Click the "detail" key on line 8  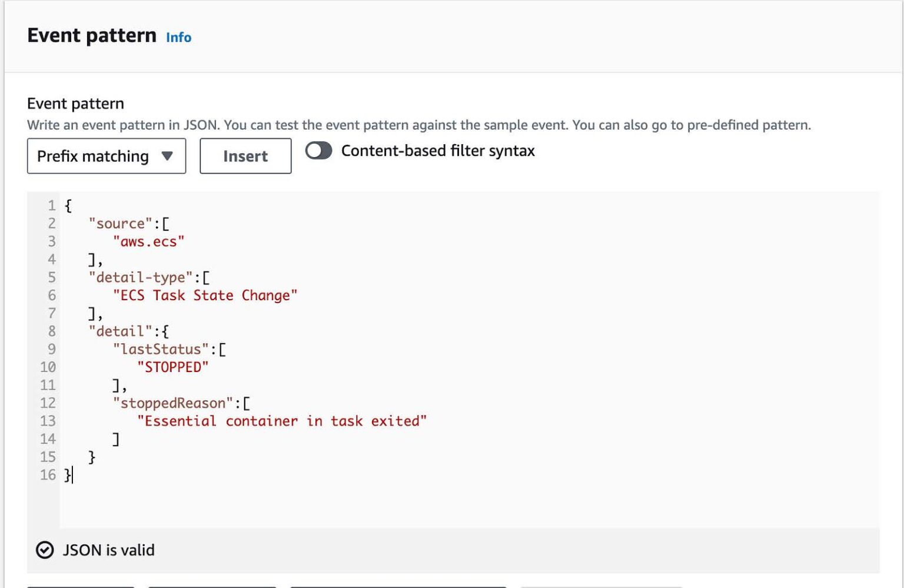pos(120,331)
